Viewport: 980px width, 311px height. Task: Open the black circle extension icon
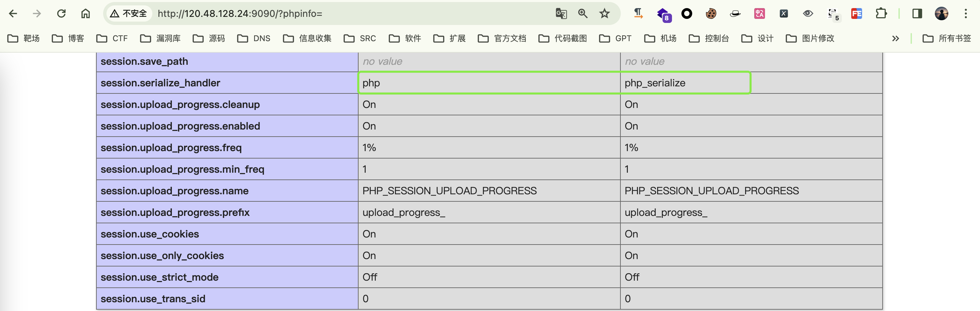[x=687, y=14]
